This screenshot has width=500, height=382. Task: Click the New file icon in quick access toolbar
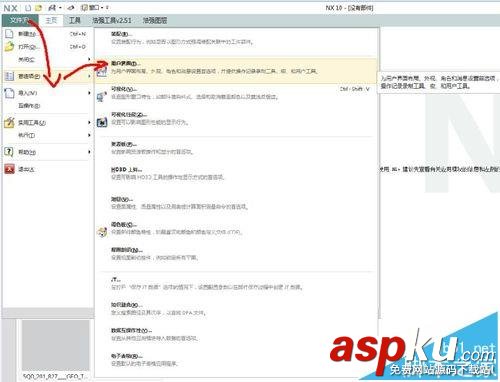pos(29,8)
